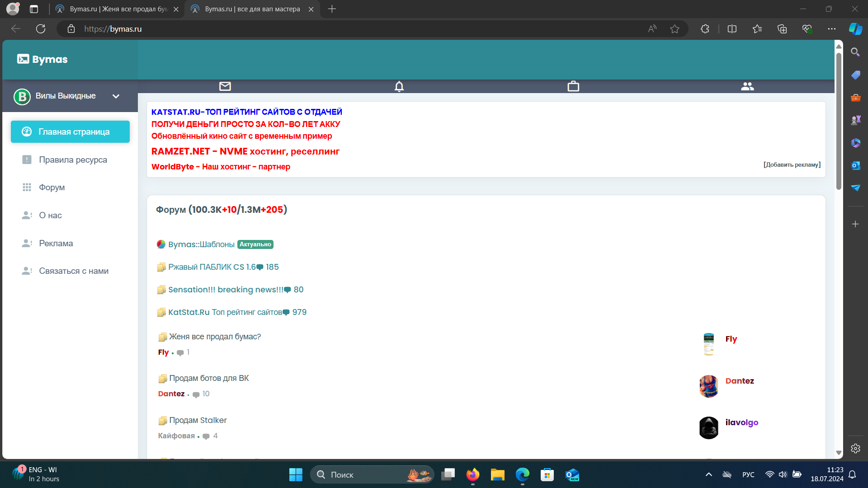The image size is (868, 488).
Task: Click the page vertical scrollbar thumb
Action: pyautogui.click(x=839, y=122)
